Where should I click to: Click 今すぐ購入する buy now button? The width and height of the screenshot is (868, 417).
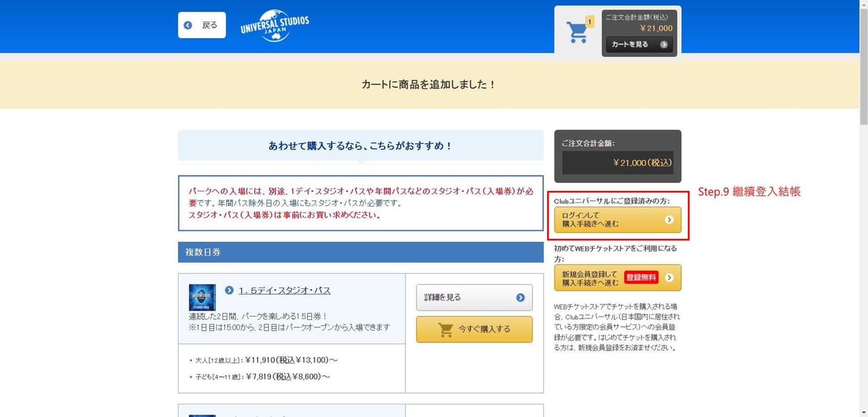(474, 329)
